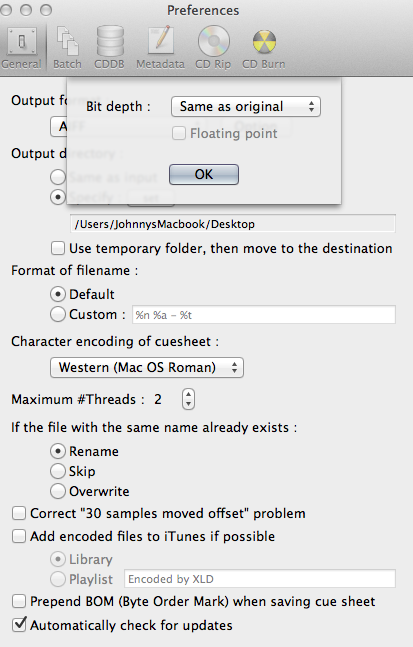Select the Custom filename format radio
This screenshot has height=647, width=413.
tap(58, 314)
